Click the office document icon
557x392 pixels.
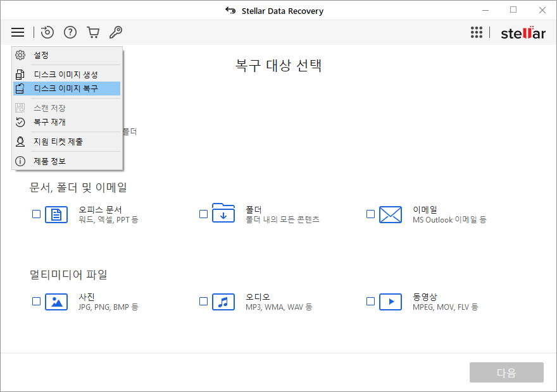click(56, 214)
